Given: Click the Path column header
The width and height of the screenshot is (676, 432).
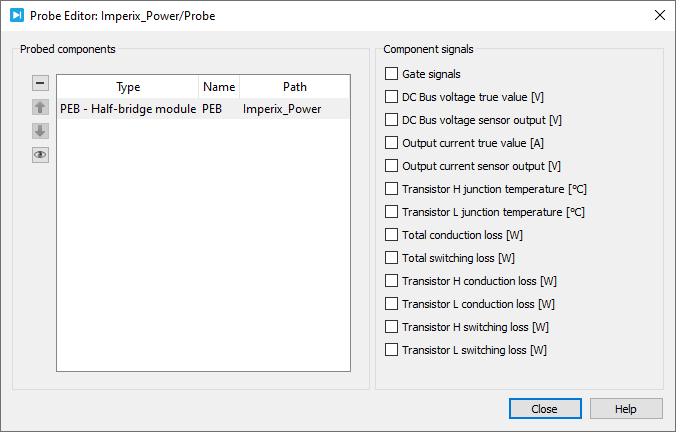Looking at the screenshot, I should [294, 87].
